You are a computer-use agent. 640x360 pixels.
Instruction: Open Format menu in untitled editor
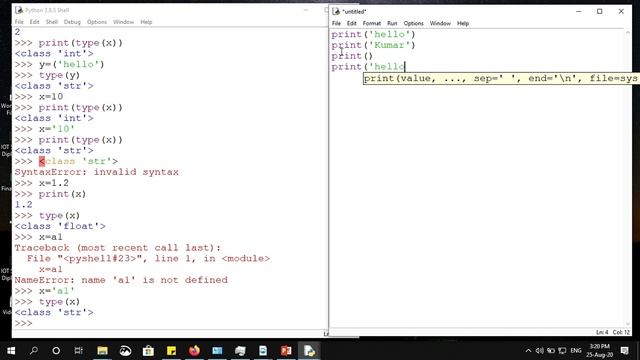[372, 23]
